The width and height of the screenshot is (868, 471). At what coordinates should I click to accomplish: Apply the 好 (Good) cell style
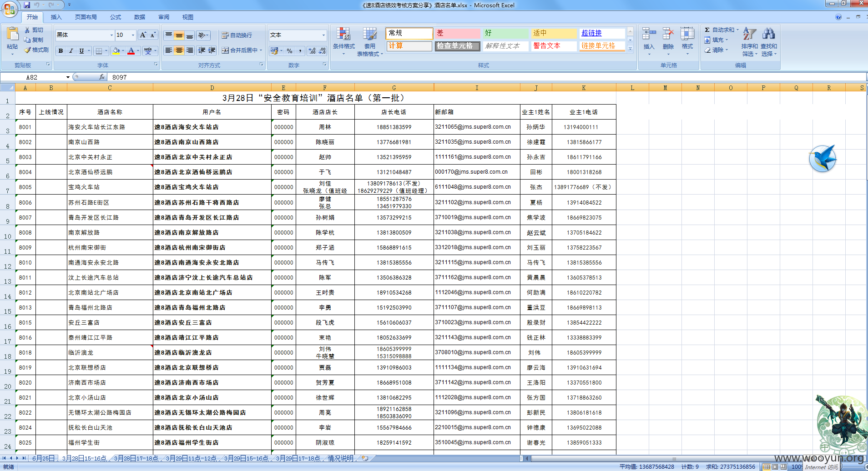point(505,33)
